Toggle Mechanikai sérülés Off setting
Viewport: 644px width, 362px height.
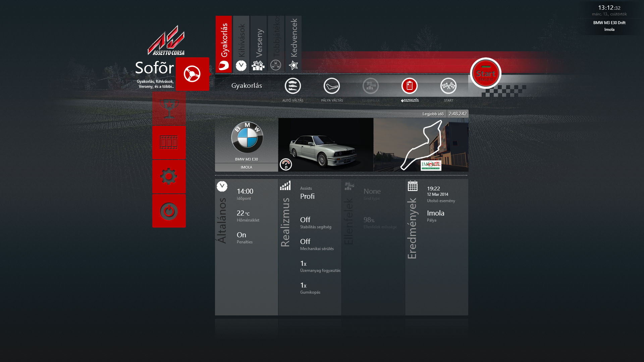click(x=305, y=242)
